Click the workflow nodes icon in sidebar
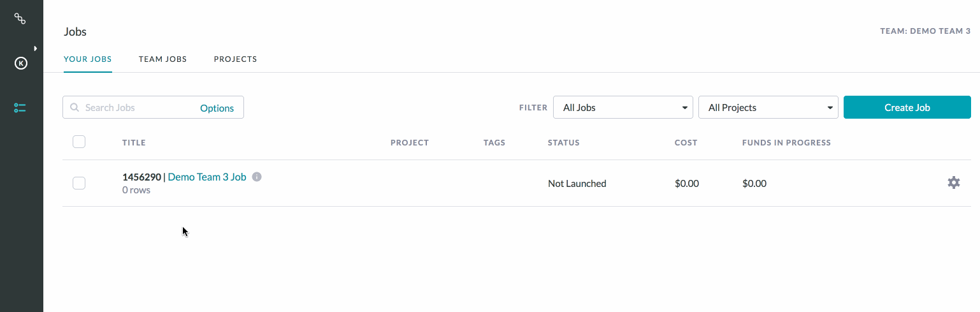 click(x=20, y=19)
